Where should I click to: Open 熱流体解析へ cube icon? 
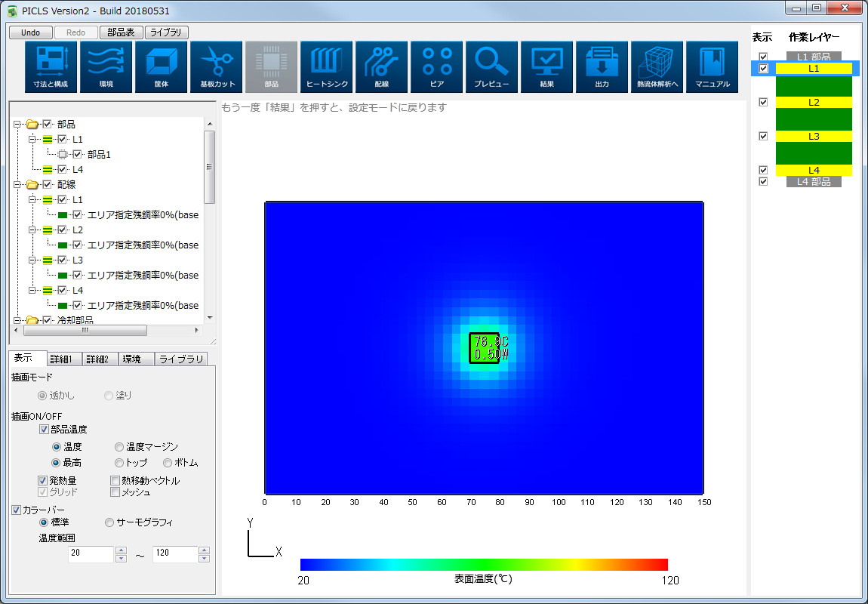657,66
